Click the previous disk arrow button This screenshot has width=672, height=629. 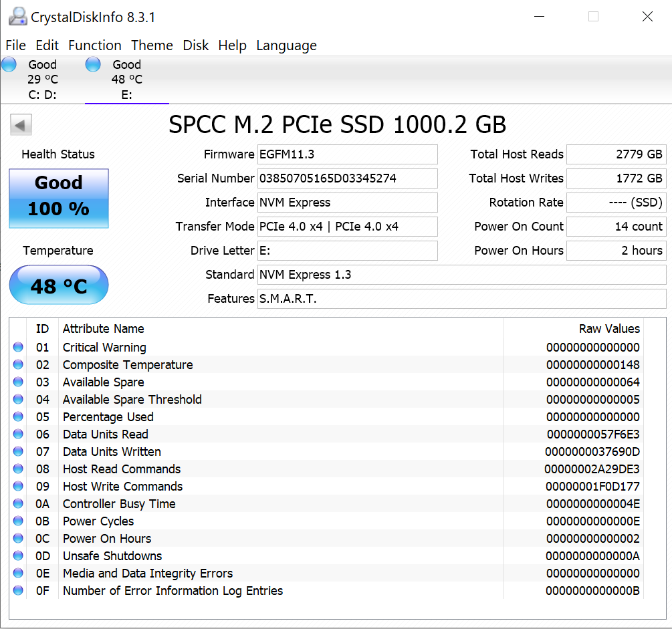coord(21,125)
